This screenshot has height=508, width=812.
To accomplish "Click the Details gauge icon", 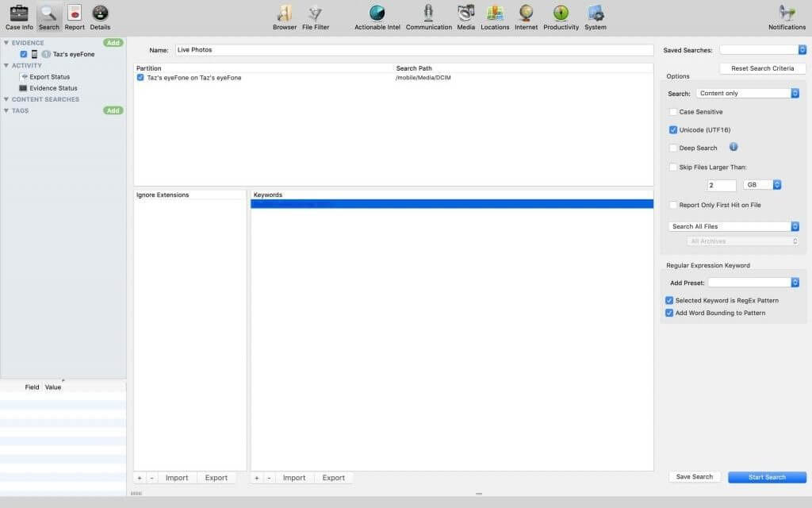I will [x=100, y=13].
